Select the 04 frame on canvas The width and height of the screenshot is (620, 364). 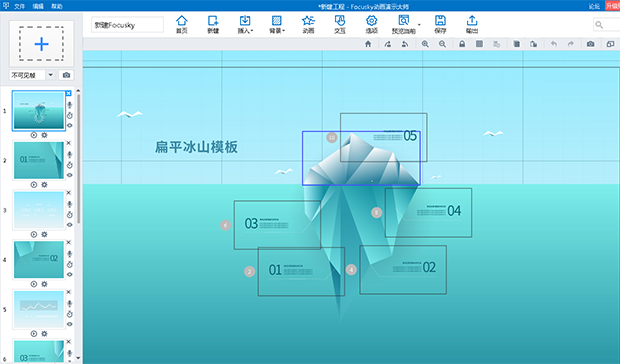coord(428,213)
